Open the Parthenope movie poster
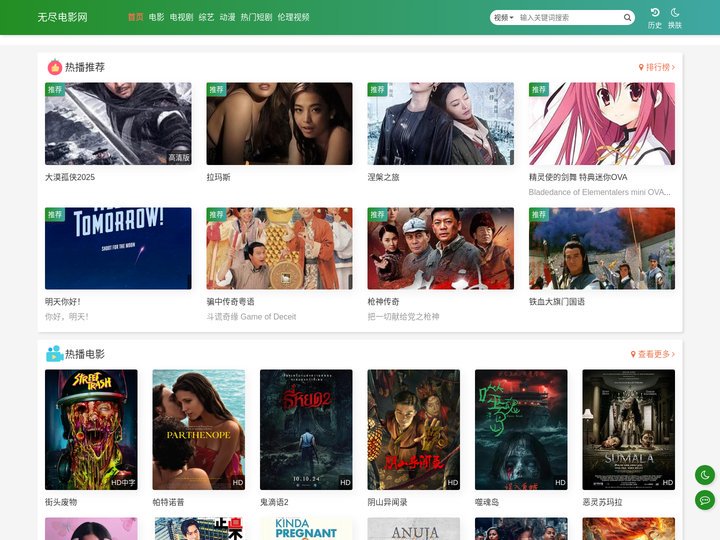This screenshot has width=720, height=540. [198, 429]
